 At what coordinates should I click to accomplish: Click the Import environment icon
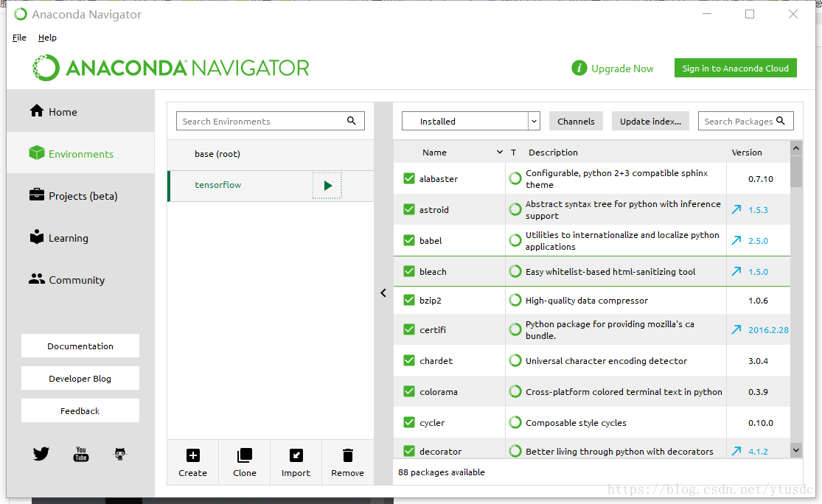point(296,455)
